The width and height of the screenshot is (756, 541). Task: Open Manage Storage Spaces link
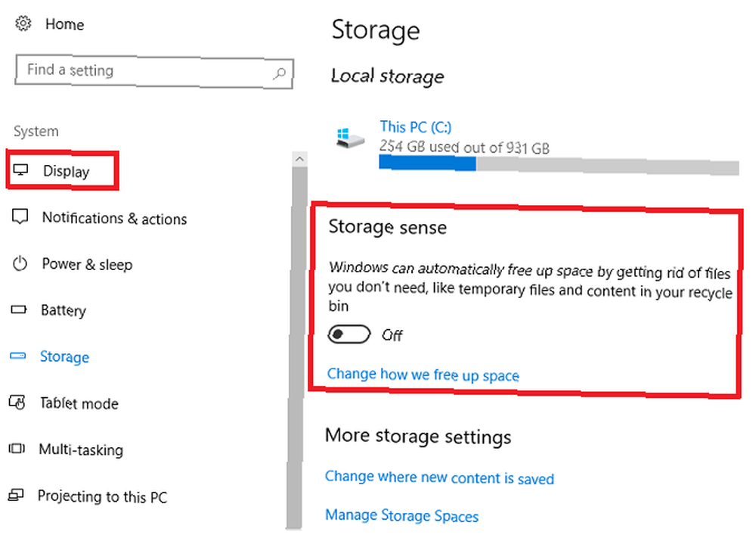point(401,515)
